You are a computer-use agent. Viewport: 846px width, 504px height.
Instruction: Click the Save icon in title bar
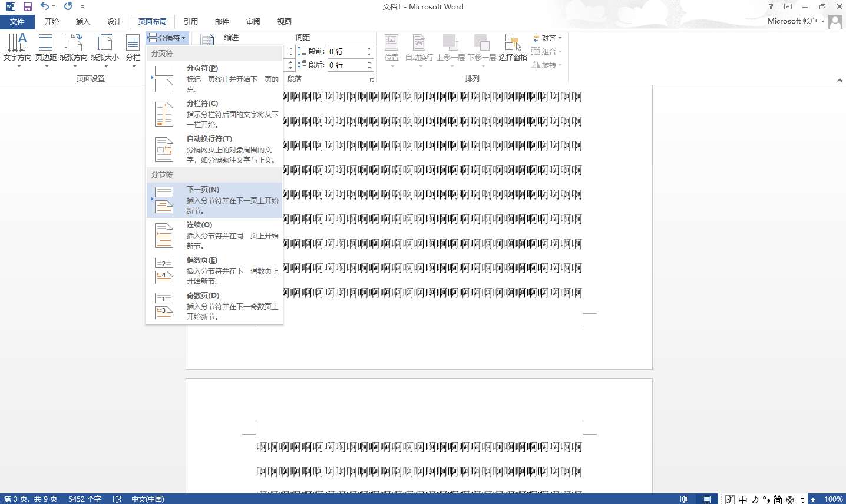tap(28, 6)
